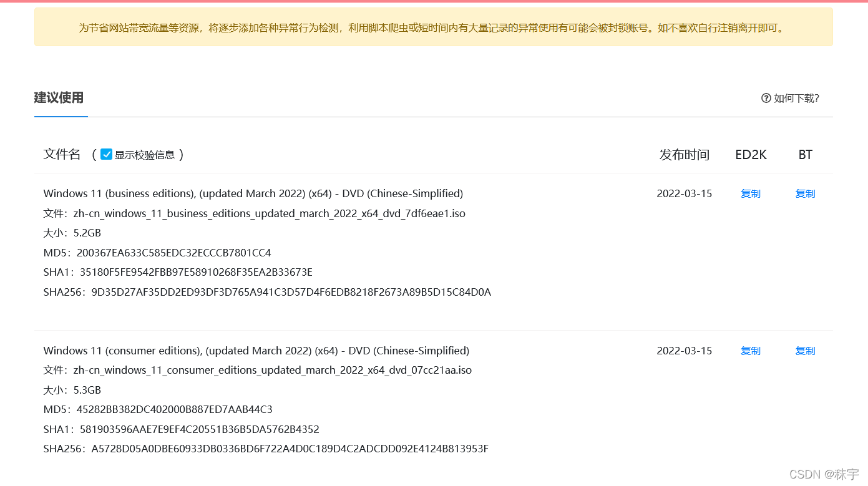
Task: Click consumer editions release date 2022-03-15
Action: tap(685, 351)
